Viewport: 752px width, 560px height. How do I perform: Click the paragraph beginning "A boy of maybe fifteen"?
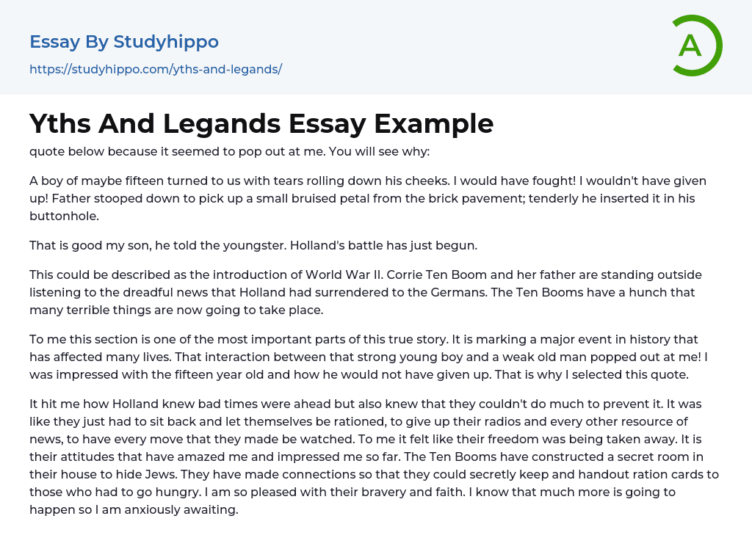(x=367, y=198)
